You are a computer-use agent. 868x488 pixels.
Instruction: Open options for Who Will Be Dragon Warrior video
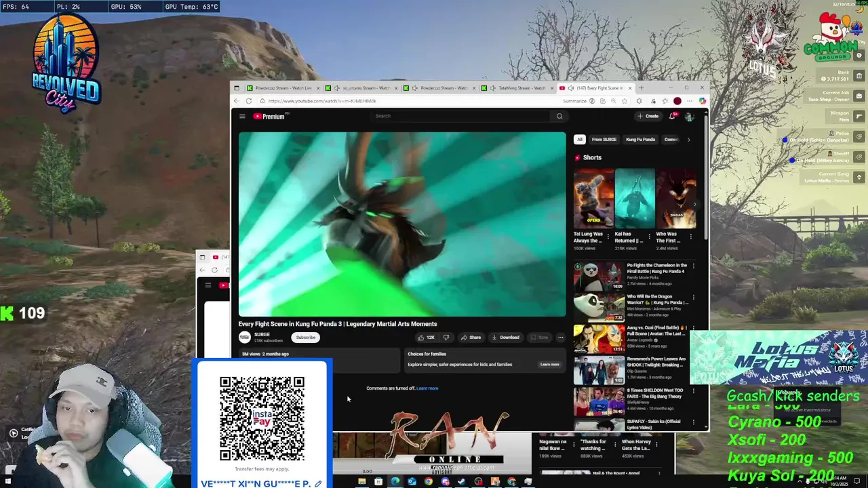pyautogui.click(x=693, y=297)
